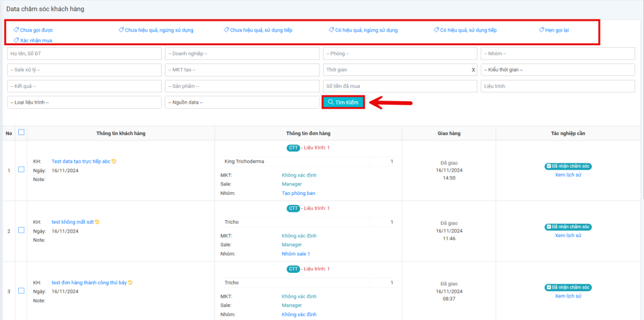
Task: Click the tag icon beside Hẹn gọi lại
Action: tap(541, 30)
